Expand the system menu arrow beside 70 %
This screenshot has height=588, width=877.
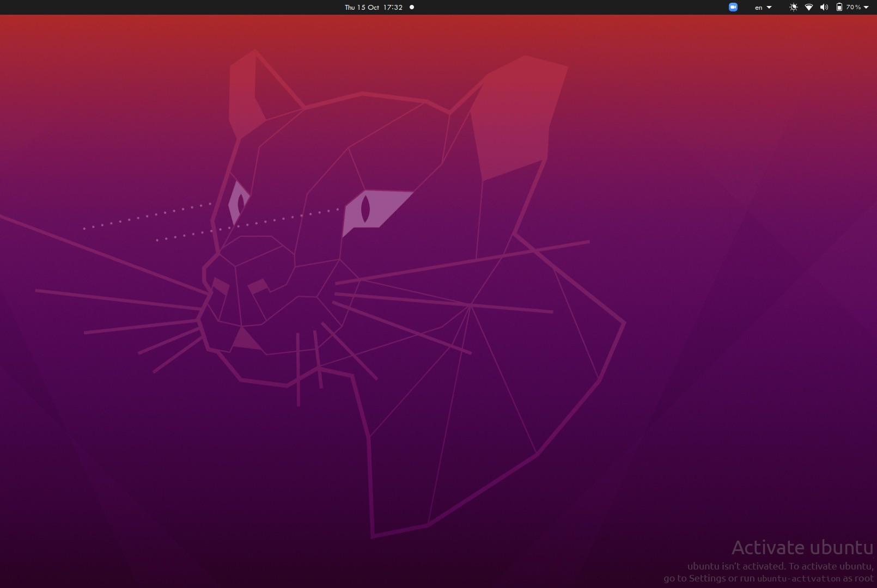click(x=866, y=8)
